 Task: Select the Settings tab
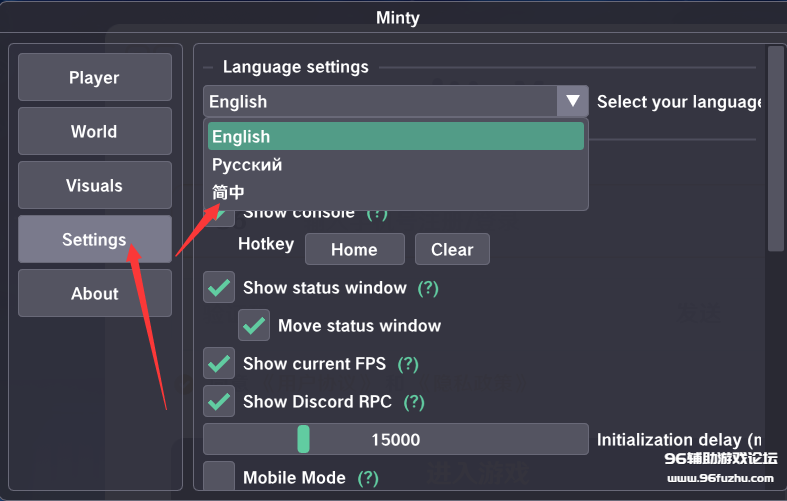tap(94, 240)
